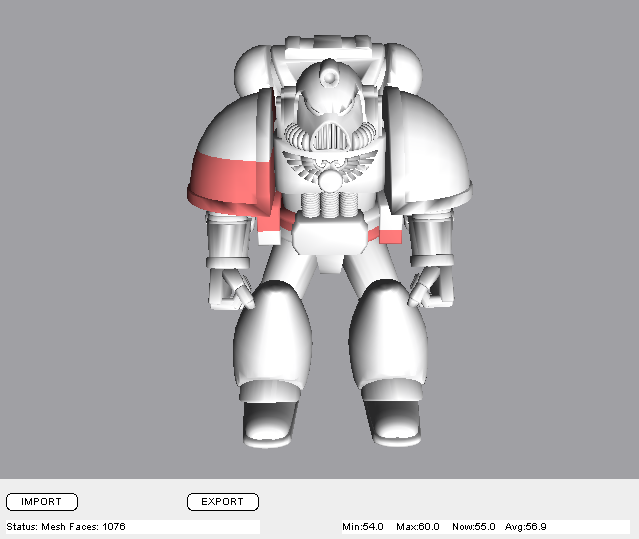This screenshot has height=539, width=639.
Task: Select the 'Status: Mesh Faces: 1076' text
Action: coord(66,526)
